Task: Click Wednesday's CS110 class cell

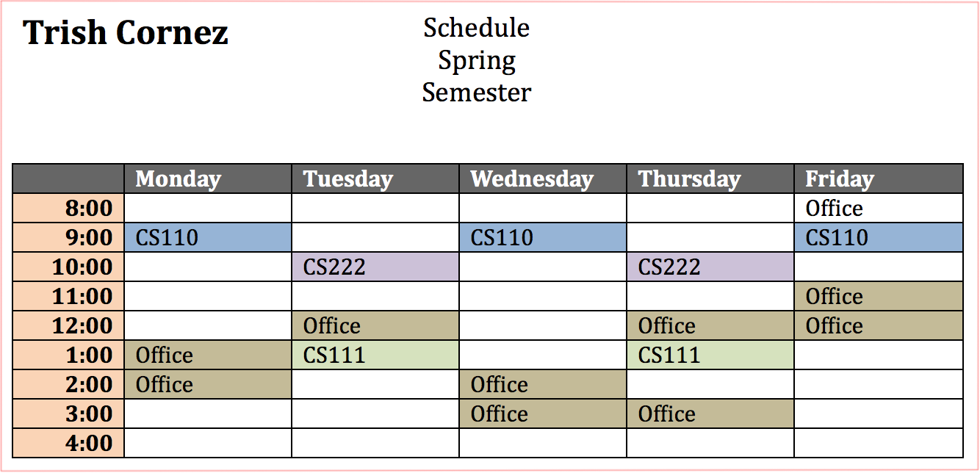Action: coord(542,238)
